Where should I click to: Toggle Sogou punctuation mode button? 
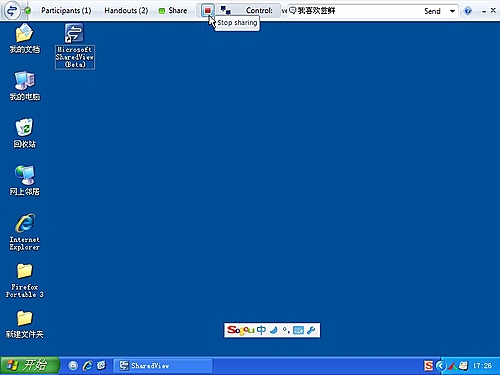point(286,330)
